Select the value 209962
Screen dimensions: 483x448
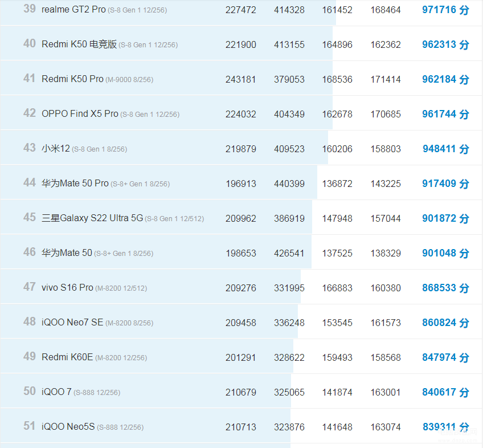[240, 219]
